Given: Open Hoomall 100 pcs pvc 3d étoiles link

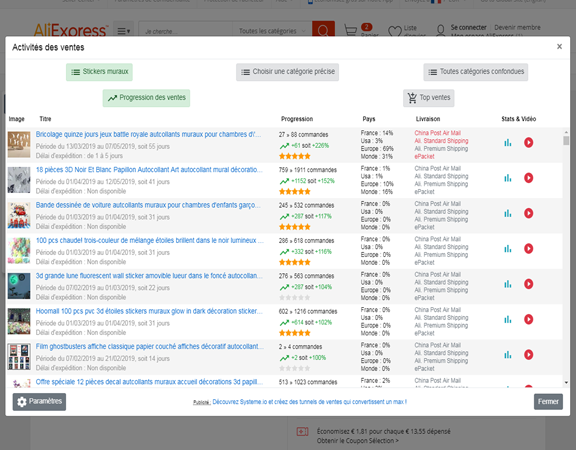Looking at the screenshot, I should click(x=149, y=311).
